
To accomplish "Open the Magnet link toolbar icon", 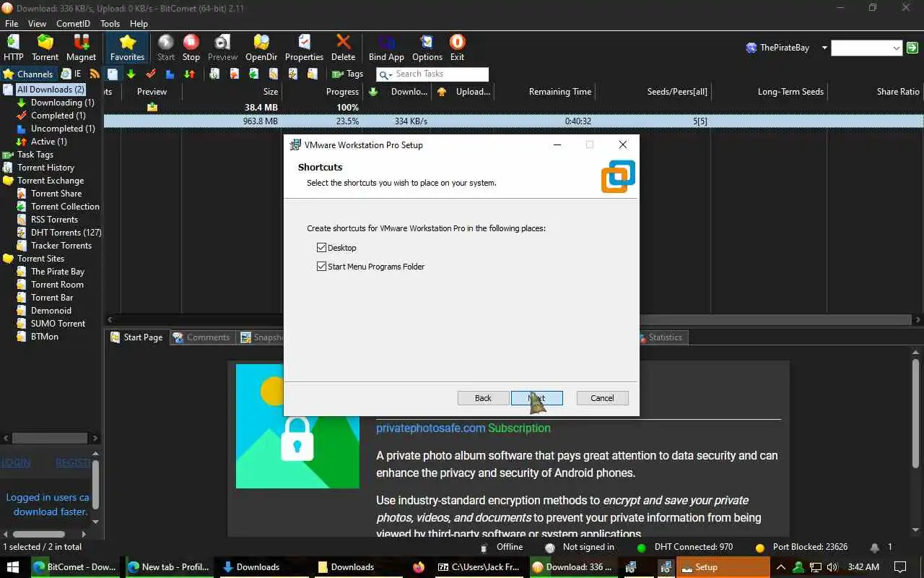I will point(81,48).
